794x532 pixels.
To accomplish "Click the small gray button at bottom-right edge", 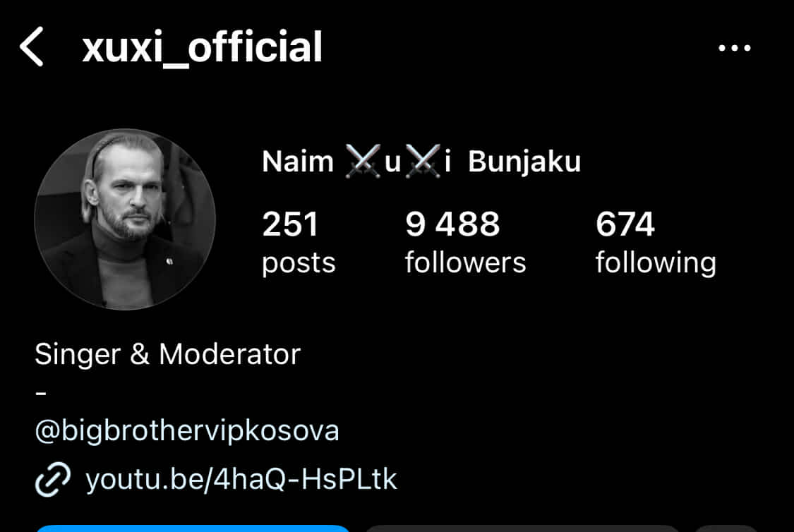I will pyautogui.click(x=726, y=528).
